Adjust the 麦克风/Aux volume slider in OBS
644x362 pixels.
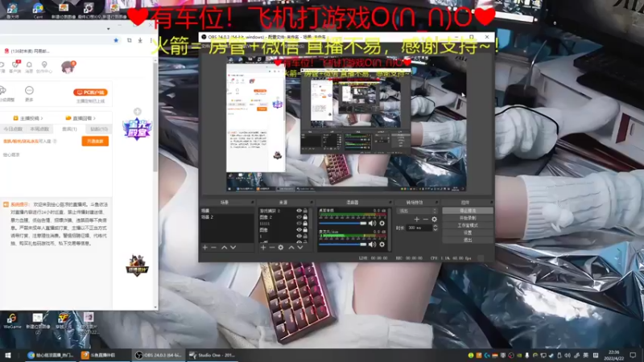pyautogui.click(x=343, y=245)
